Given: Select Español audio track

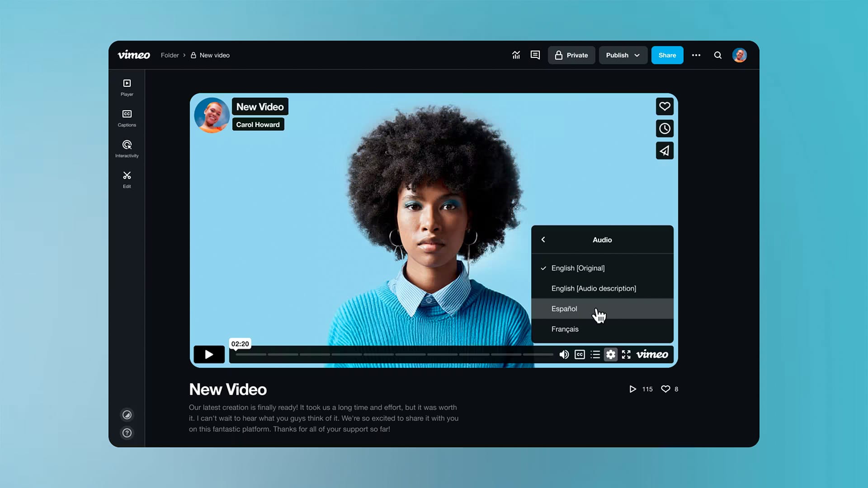Looking at the screenshot, I should pyautogui.click(x=564, y=309).
